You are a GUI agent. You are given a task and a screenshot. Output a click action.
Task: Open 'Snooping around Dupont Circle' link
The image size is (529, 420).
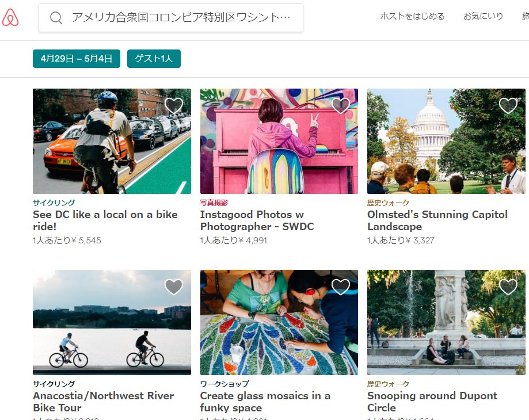tap(432, 402)
